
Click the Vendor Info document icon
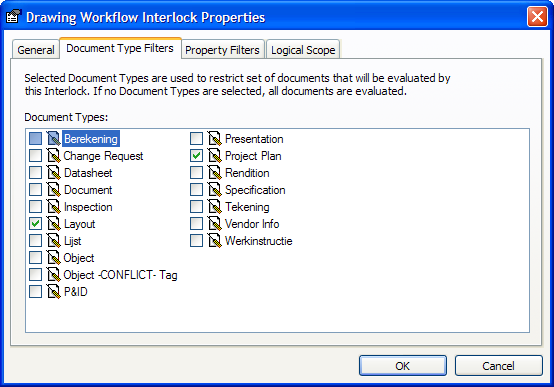(214, 223)
